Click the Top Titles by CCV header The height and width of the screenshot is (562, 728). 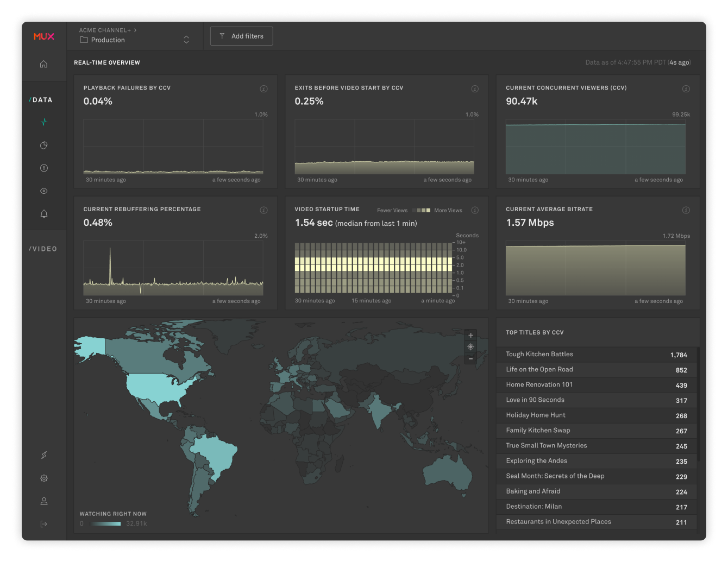pos(535,332)
